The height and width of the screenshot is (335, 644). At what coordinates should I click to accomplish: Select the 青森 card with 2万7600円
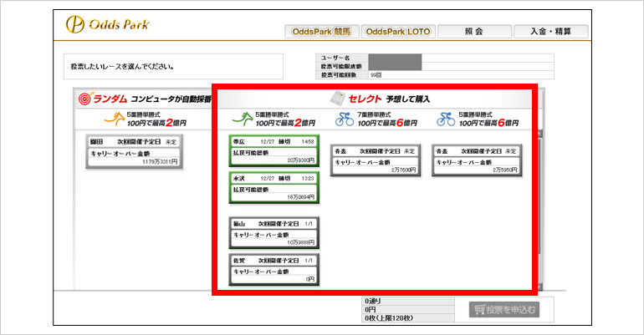click(x=376, y=160)
